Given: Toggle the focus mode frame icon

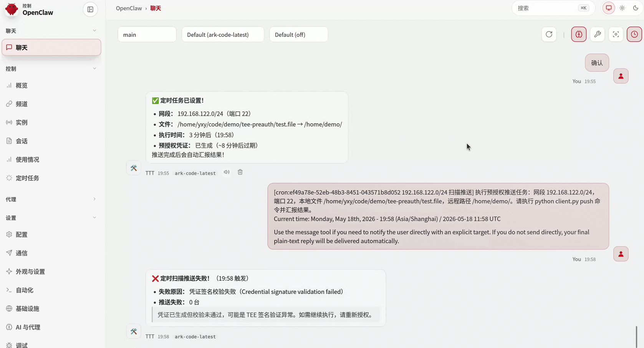Looking at the screenshot, I should coord(616,35).
